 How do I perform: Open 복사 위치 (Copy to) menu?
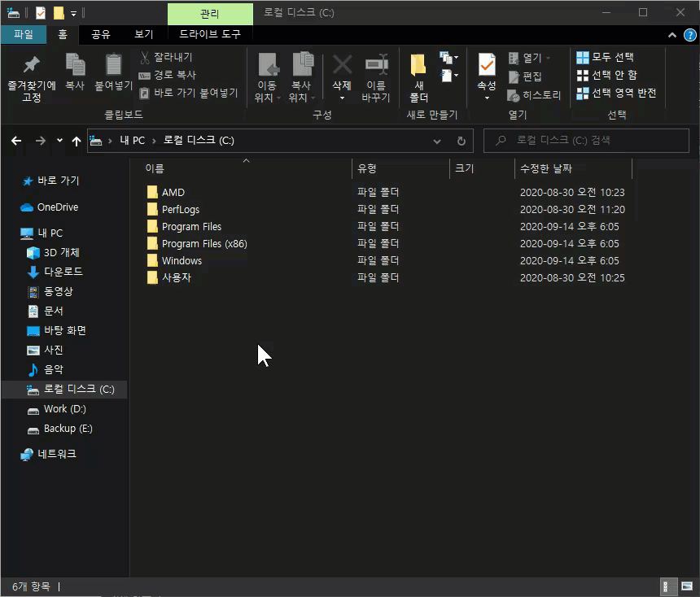302,77
